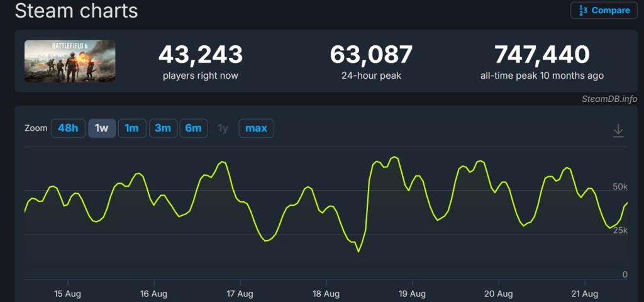
Task: Click the Compare button
Action: [x=604, y=10]
